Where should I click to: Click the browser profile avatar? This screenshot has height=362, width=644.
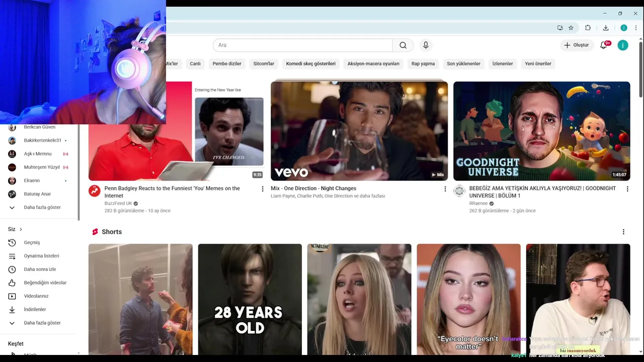point(624,28)
